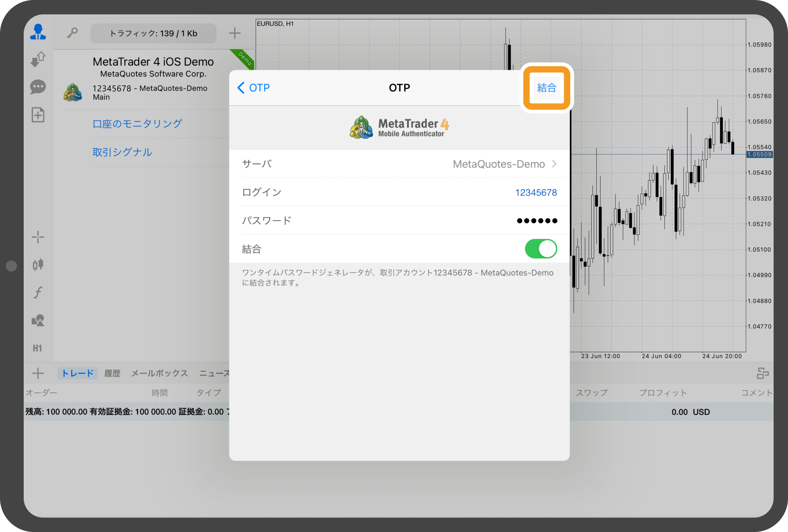Click the 1.05980 price axis label
Image resolution: width=788 pixels, height=532 pixels.
click(760, 45)
